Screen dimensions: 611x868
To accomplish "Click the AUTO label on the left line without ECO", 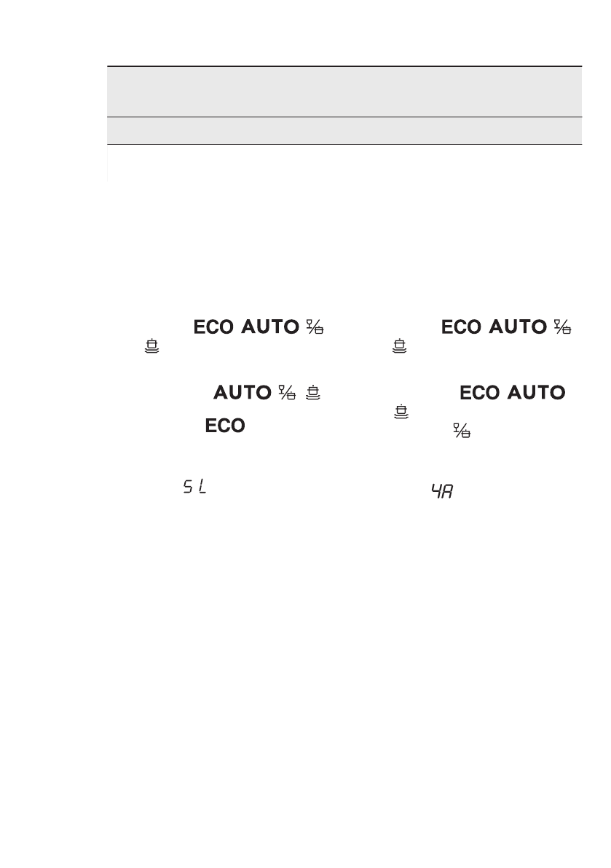I will pos(243,393).
